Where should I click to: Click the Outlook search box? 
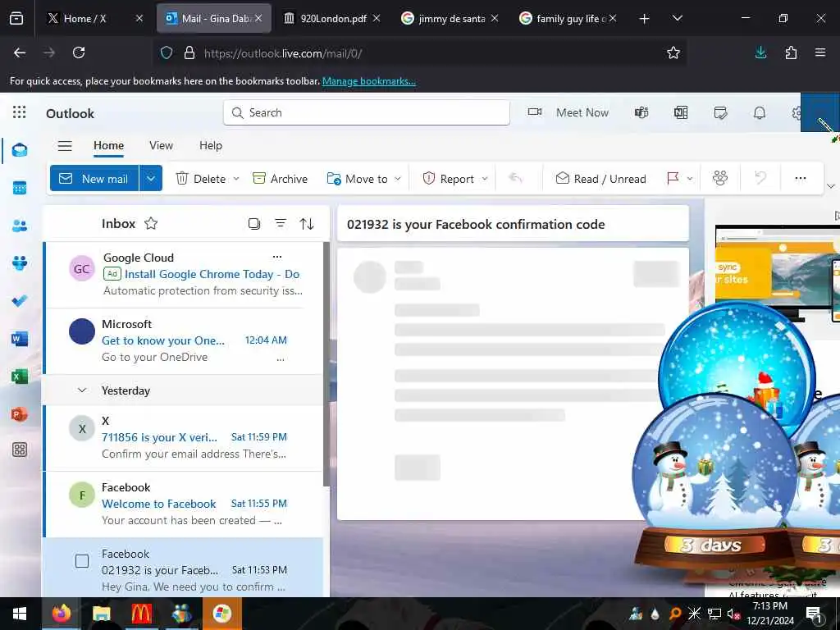coord(367,112)
